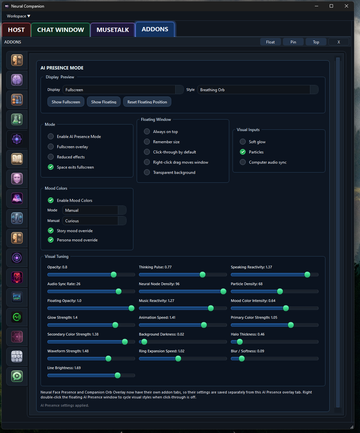
Task: Adjust the Line Brightness slider
Action: [x=91, y=375]
